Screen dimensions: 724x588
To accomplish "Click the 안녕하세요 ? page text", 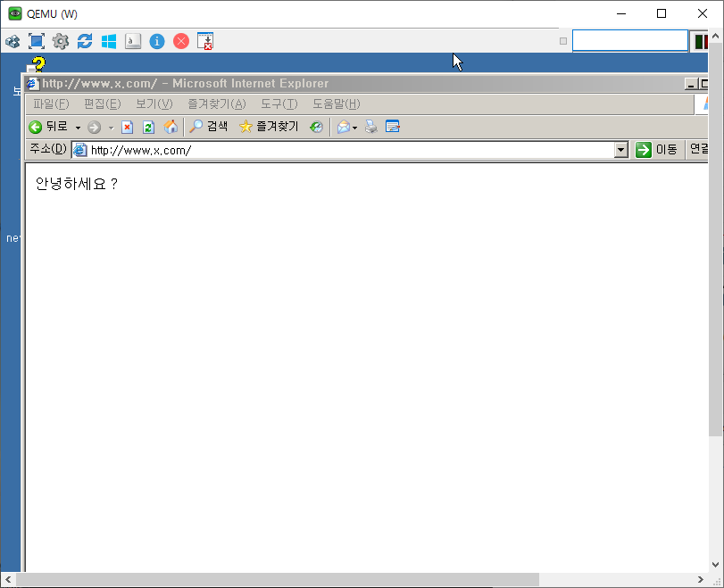I will tap(77, 184).
